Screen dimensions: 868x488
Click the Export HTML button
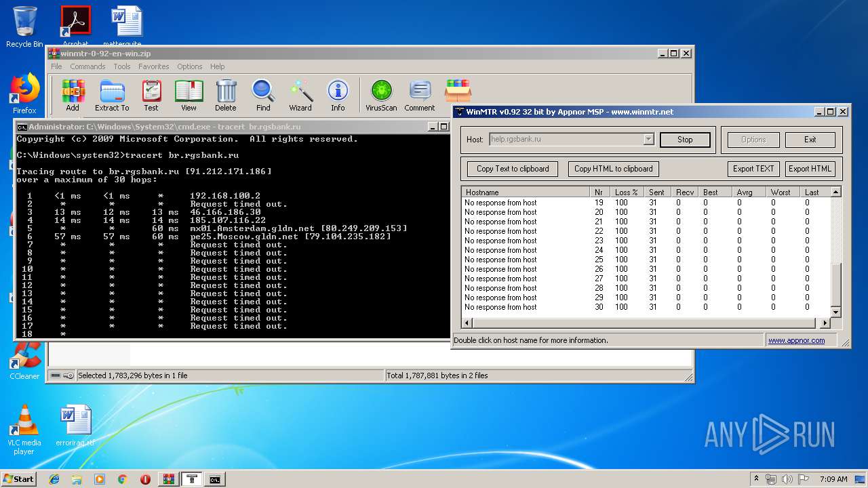tap(810, 169)
